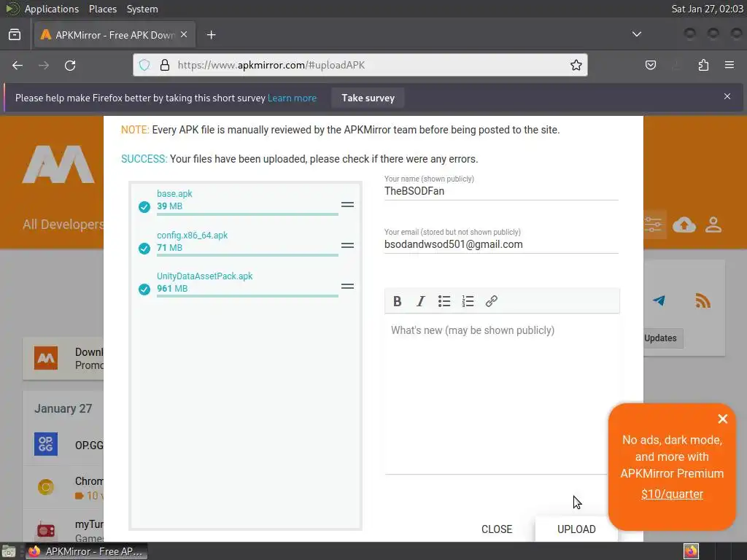Click the Italic formatting icon
The height and width of the screenshot is (560, 747).
coord(421,301)
